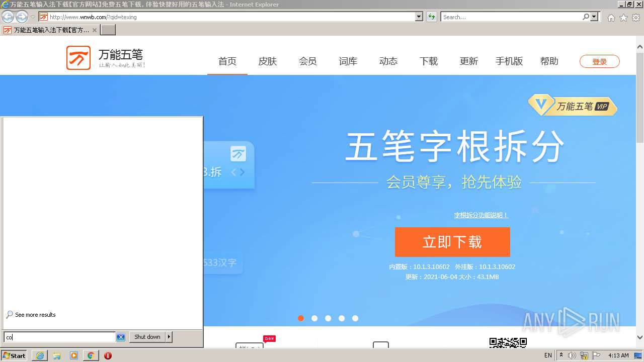Click the 万能五笔 VIP badge
644x362 pixels.
[573, 106]
